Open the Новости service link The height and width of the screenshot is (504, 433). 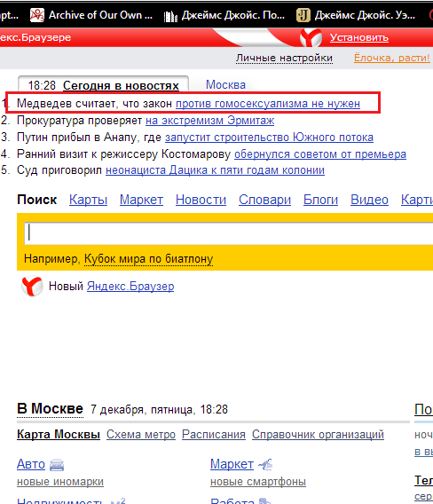[201, 200]
